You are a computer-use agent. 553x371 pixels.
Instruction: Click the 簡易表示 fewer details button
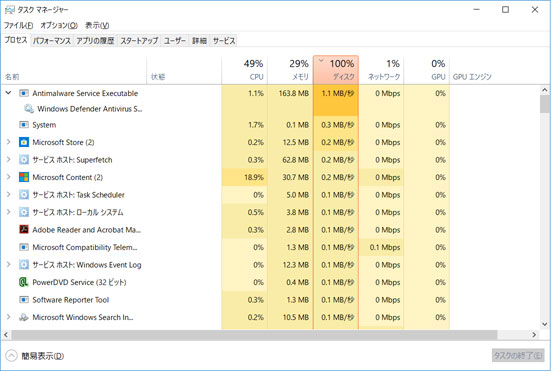pyautogui.click(x=35, y=355)
